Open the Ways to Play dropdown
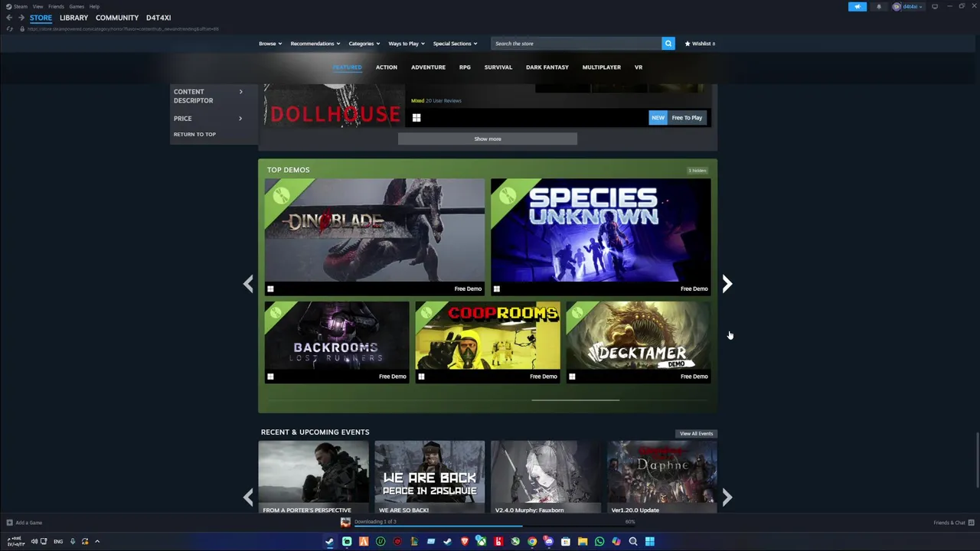The height and width of the screenshot is (551, 980). [407, 44]
